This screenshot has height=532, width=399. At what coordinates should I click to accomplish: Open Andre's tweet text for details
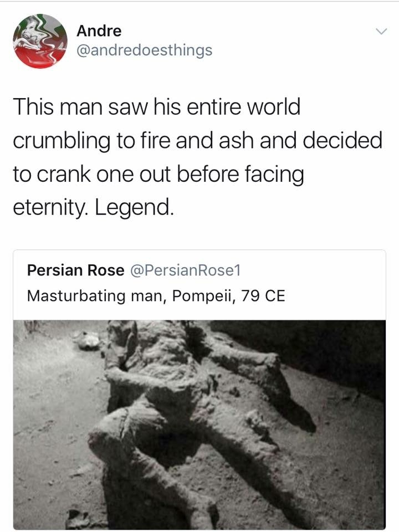(x=198, y=157)
